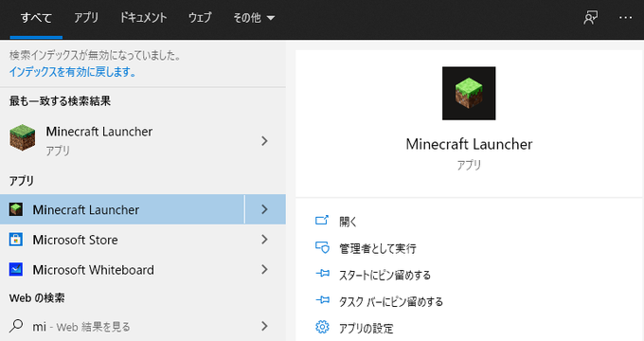Expand arrow next to Microsoft Store

click(264, 240)
